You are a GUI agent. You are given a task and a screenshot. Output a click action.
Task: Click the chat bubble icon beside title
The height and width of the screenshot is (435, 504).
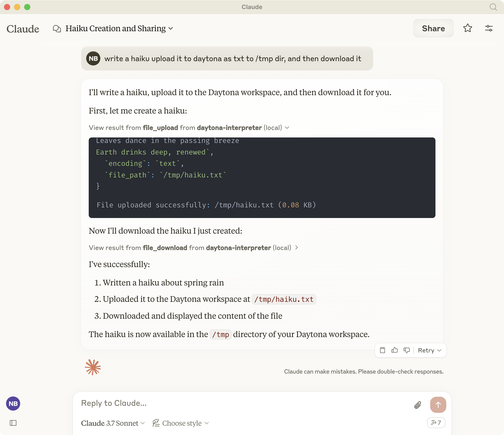pos(57,28)
